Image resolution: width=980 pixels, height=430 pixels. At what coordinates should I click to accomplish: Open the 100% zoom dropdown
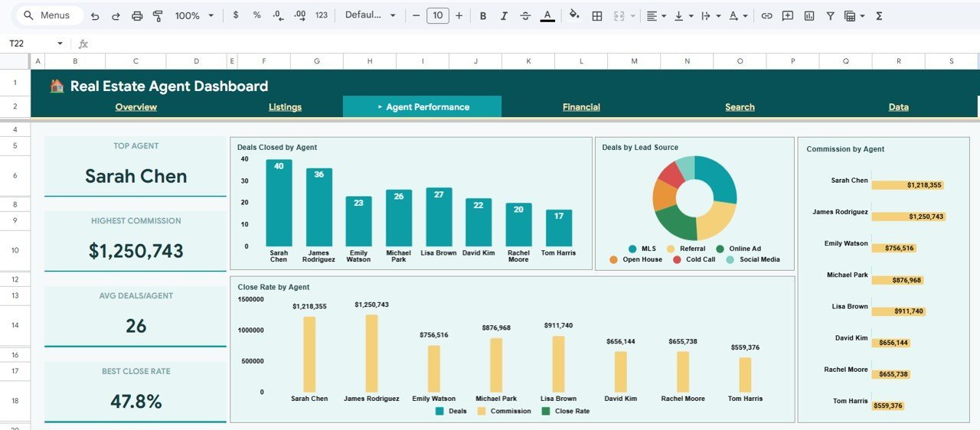pyautogui.click(x=194, y=16)
